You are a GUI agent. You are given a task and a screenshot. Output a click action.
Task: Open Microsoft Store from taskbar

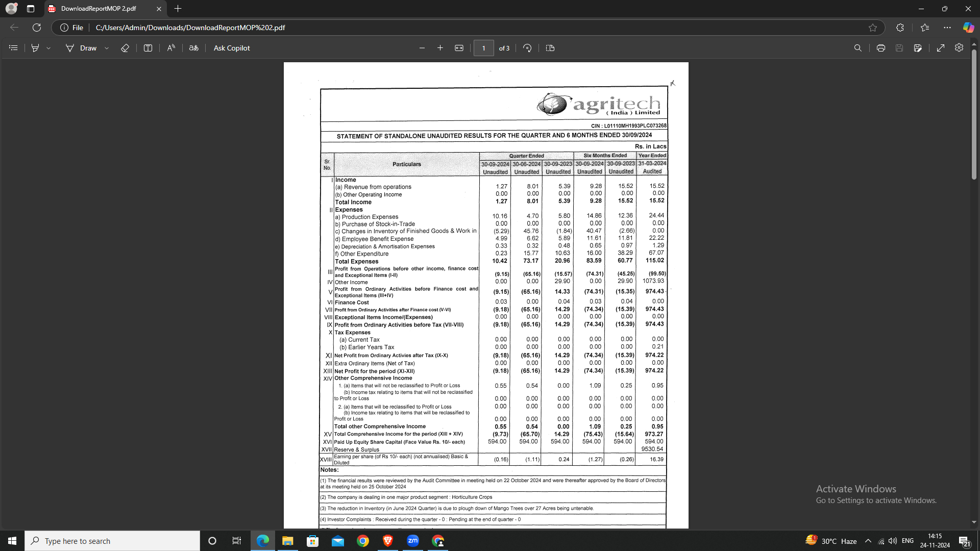point(312,541)
